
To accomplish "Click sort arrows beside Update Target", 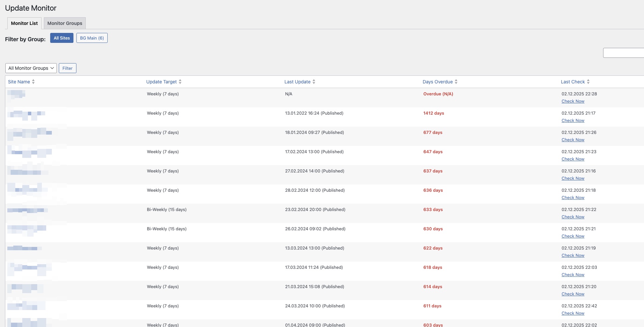I will [x=180, y=82].
